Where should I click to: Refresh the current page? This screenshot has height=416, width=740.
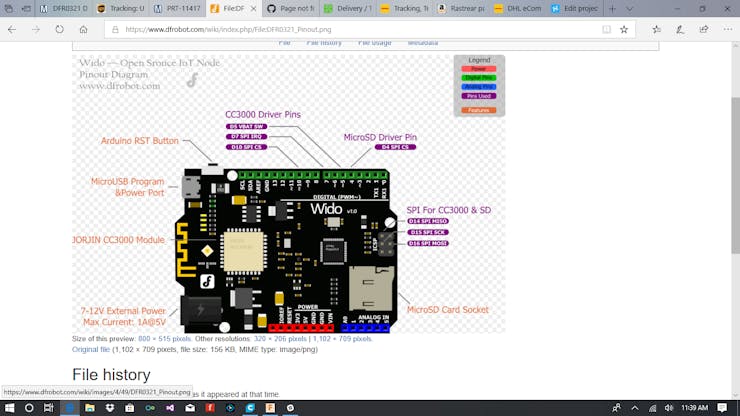[59, 29]
